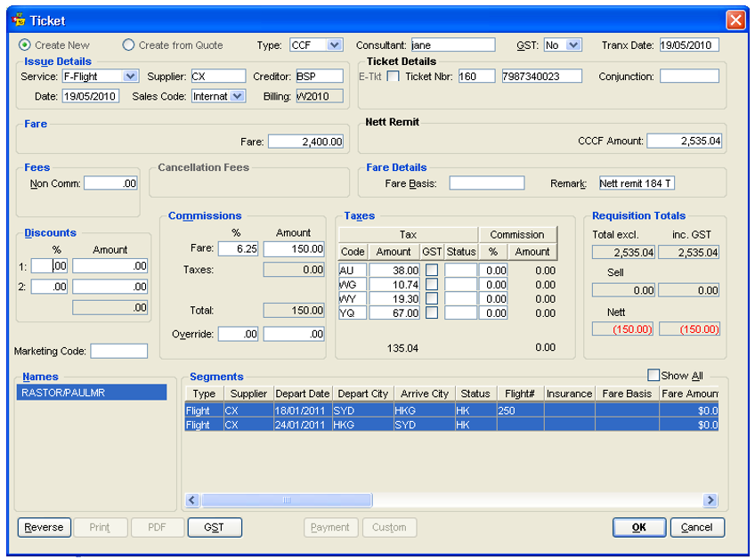
Task: Click the Payment button
Action: [330, 527]
